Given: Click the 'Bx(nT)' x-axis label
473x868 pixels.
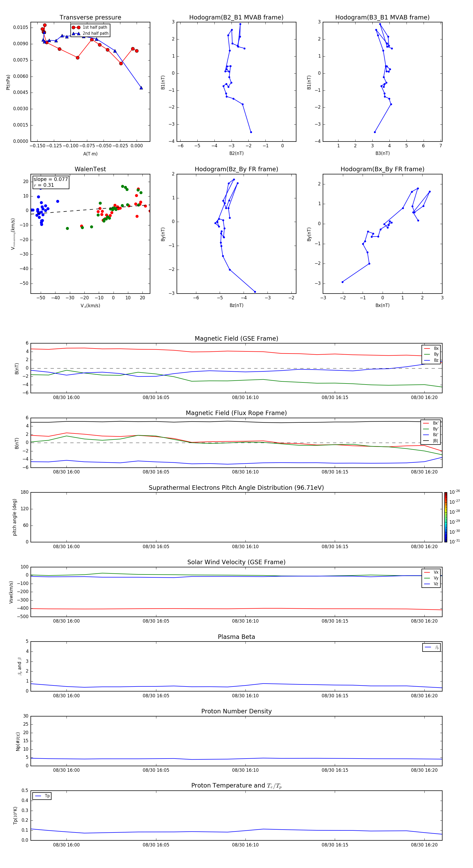Looking at the screenshot, I should (x=382, y=305).
